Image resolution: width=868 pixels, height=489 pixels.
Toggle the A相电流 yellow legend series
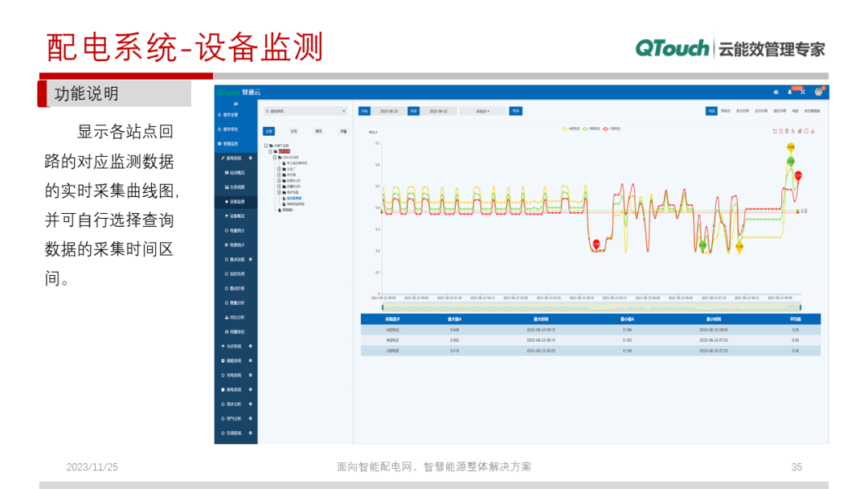pyautogui.click(x=571, y=129)
